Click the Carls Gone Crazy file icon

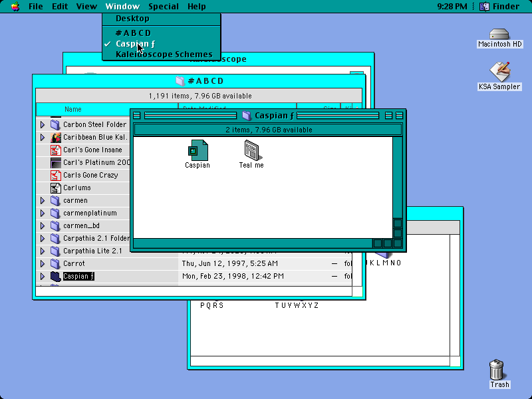click(55, 175)
